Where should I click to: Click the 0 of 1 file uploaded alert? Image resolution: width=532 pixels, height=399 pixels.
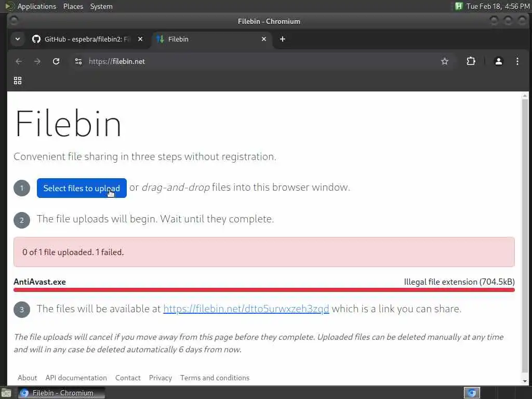point(264,252)
